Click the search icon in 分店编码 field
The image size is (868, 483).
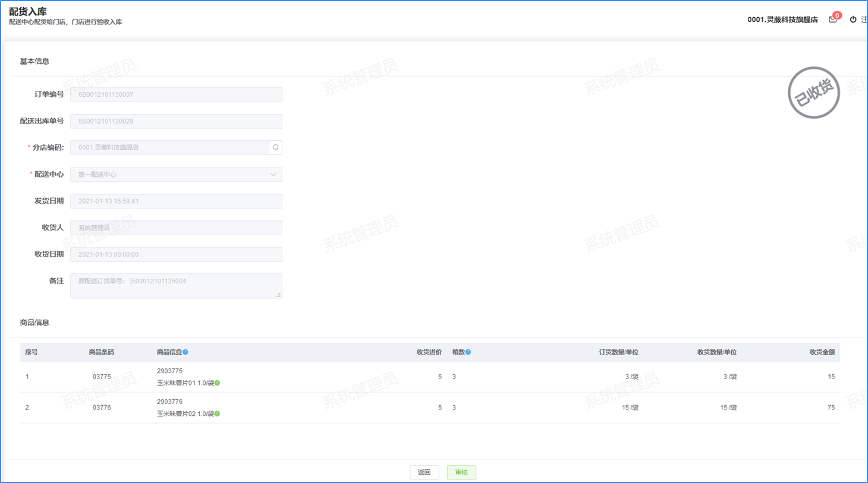tap(276, 147)
